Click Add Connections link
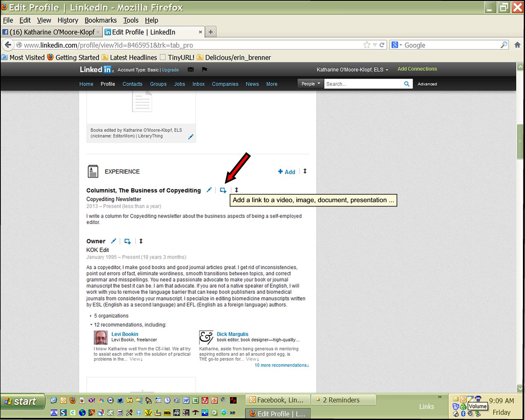Screen dimensions: 525x420 coord(417,69)
